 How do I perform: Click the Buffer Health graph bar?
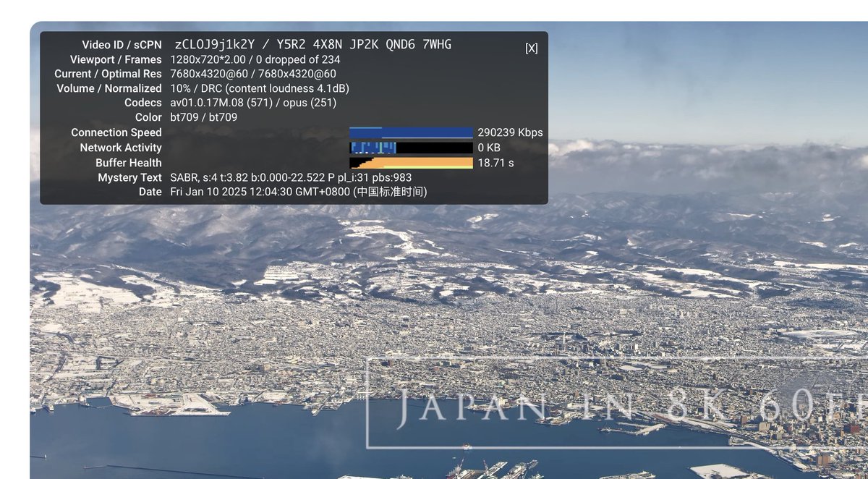(411, 163)
